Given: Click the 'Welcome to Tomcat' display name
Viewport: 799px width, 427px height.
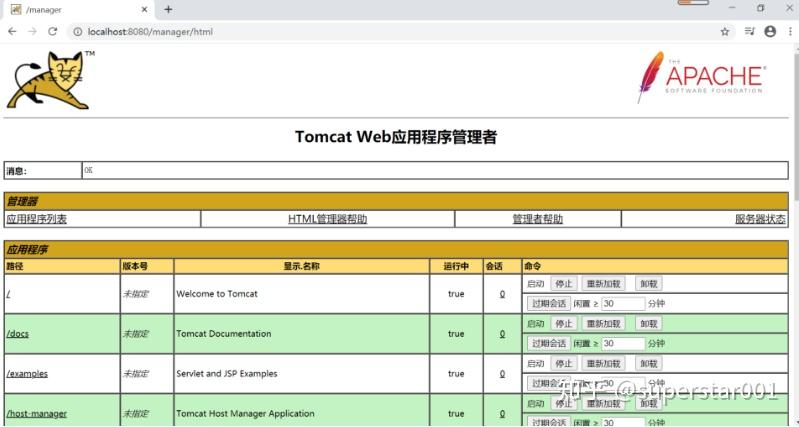Looking at the screenshot, I should [x=217, y=294].
